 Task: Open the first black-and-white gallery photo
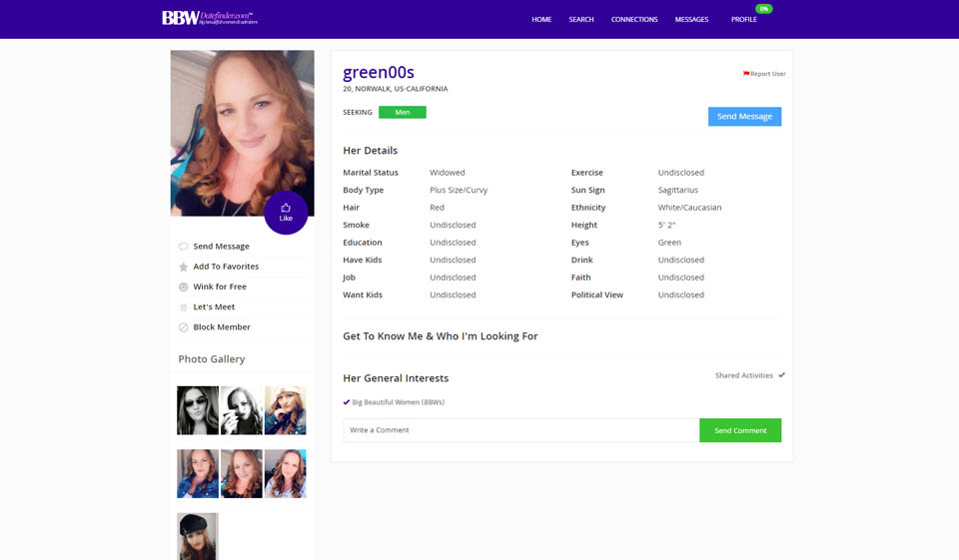pos(198,410)
